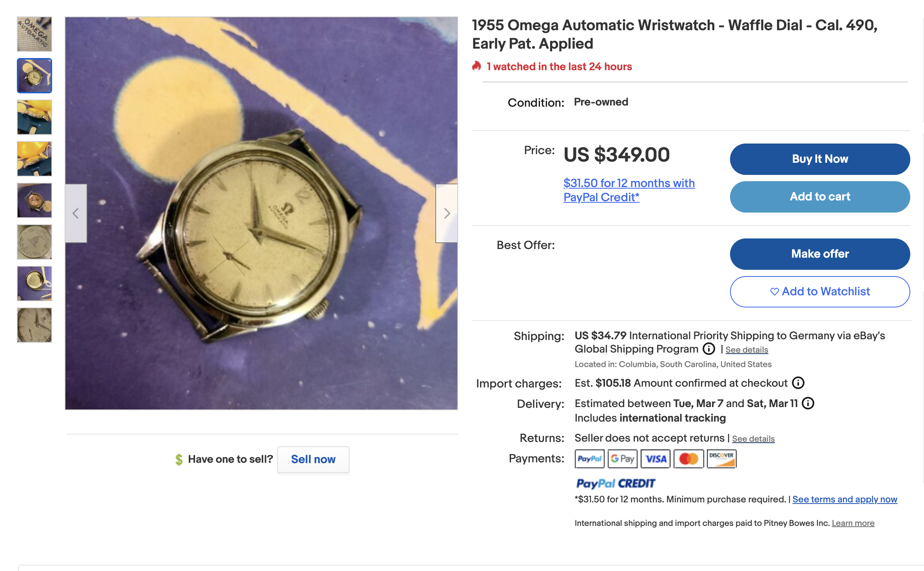Open See terms and apply now link
The width and height of the screenshot is (924, 571).
point(844,499)
